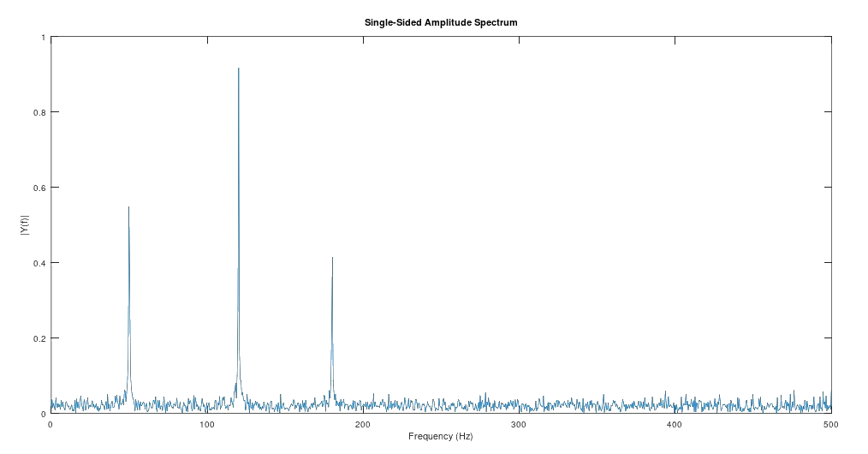This screenshot has height=454, width=868.
Task: Click the y-axis tick label 0.8
Action: coord(40,112)
